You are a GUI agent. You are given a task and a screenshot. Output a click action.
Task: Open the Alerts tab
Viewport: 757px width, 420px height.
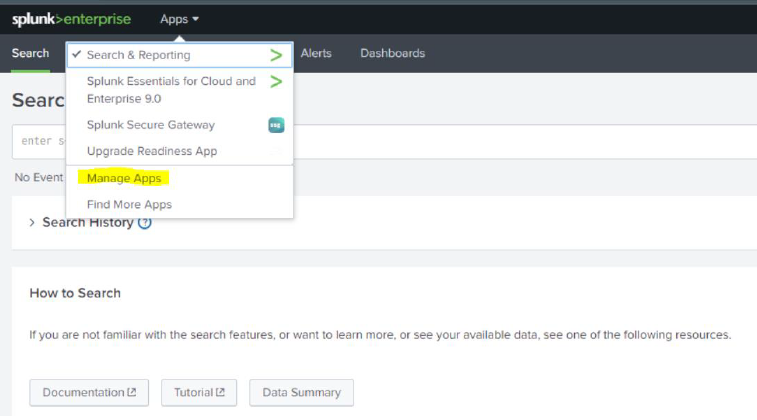pos(316,53)
